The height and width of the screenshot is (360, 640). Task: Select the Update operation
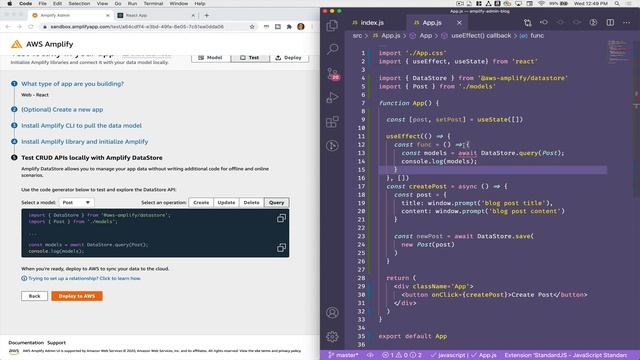point(226,202)
